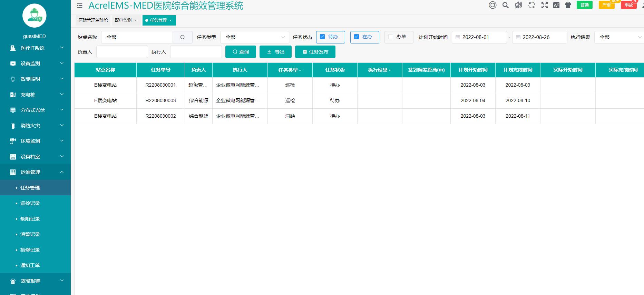Click the orange 严重 alarm badge
The height and width of the screenshot is (295, 644).
[606, 5]
